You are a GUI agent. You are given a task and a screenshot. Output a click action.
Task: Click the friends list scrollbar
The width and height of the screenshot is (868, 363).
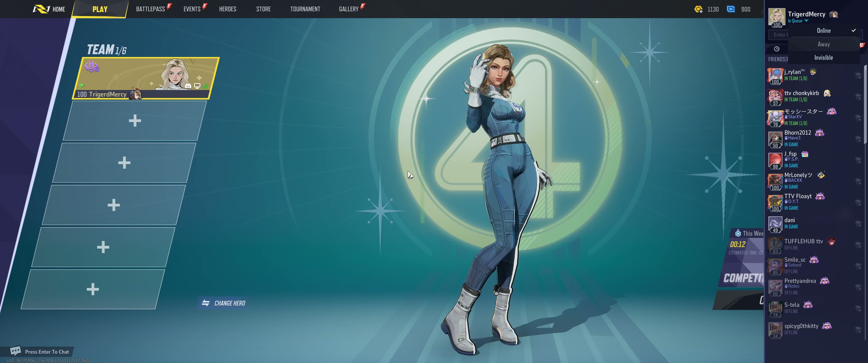[x=865, y=104]
